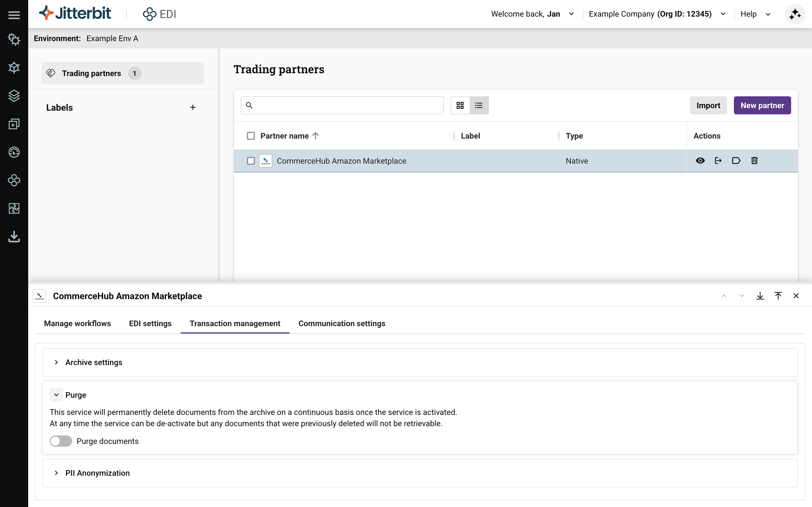Toggle the Purge documents switch

[61, 441]
